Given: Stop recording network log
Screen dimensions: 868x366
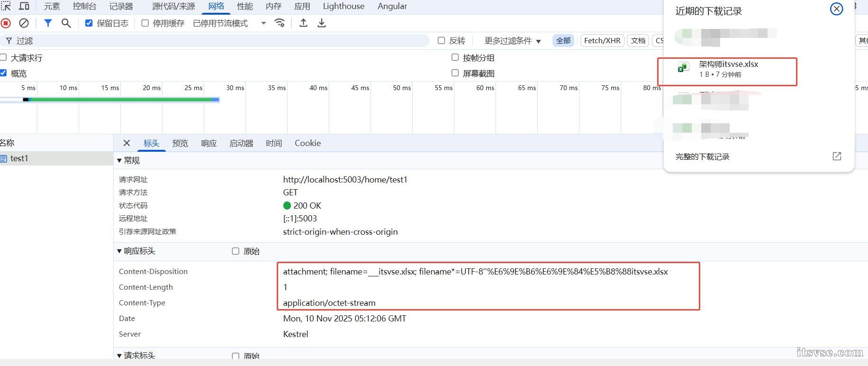Looking at the screenshot, I should tap(6, 23).
